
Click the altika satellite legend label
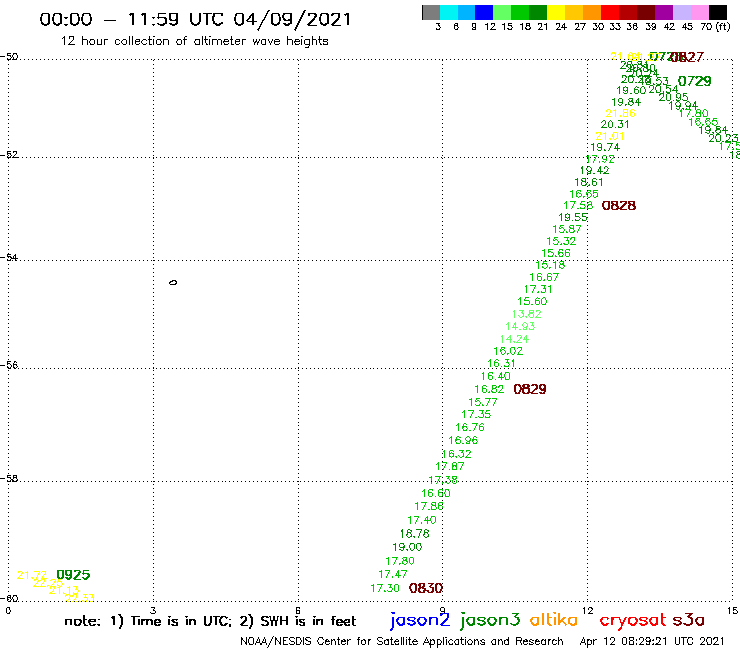pyautogui.click(x=554, y=620)
